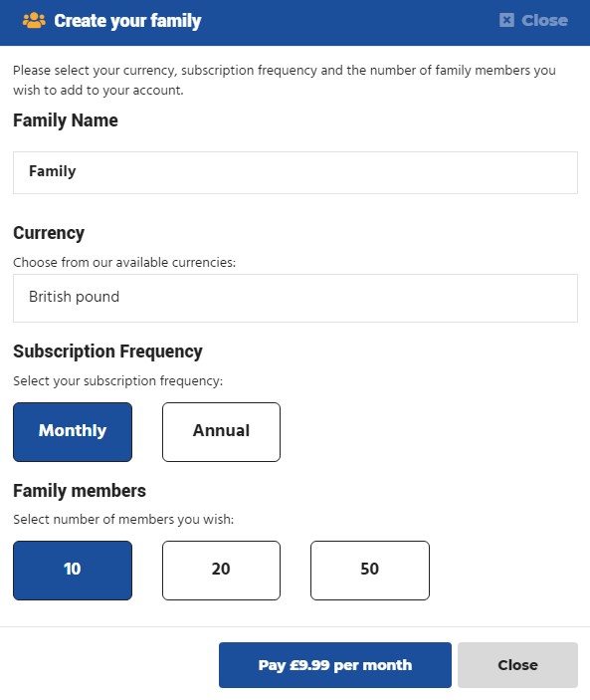Choose 20 family members option
Screen dimensions: 590x700
[221, 571]
